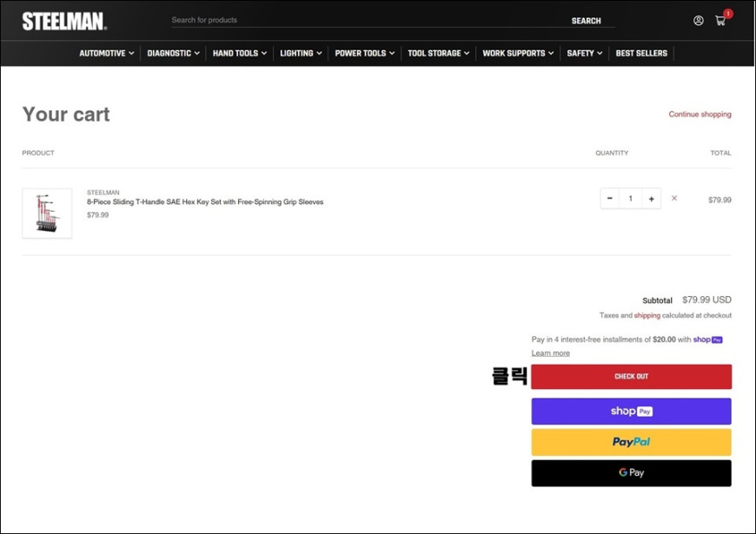Image resolution: width=756 pixels, height=534 pixels.
Task: Expand the LIGHTING menu
Action: click(x=301, y=53)
